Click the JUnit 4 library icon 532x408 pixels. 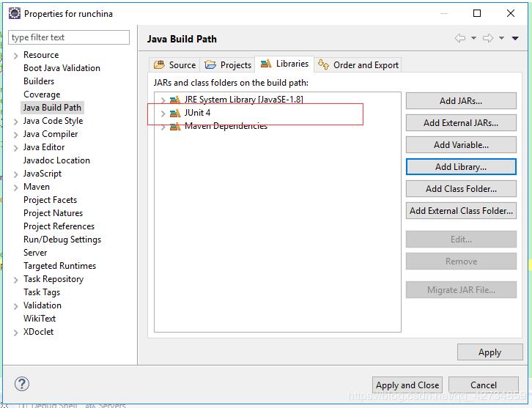pyautogui.click(x=175, y=113)
